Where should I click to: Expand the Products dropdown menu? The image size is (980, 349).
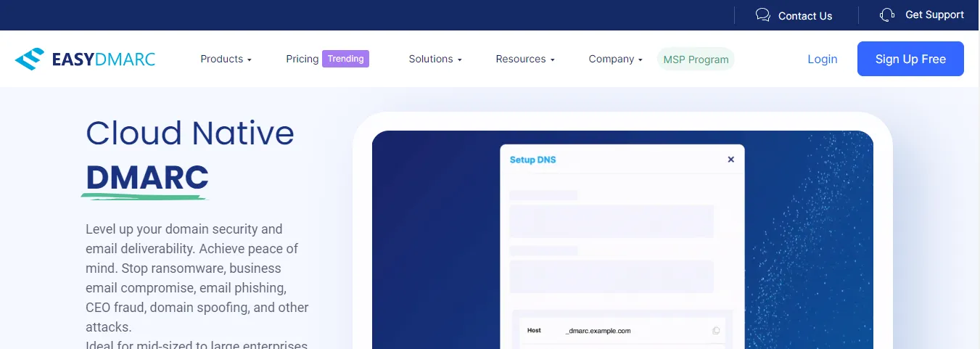[x=226, y=59]
